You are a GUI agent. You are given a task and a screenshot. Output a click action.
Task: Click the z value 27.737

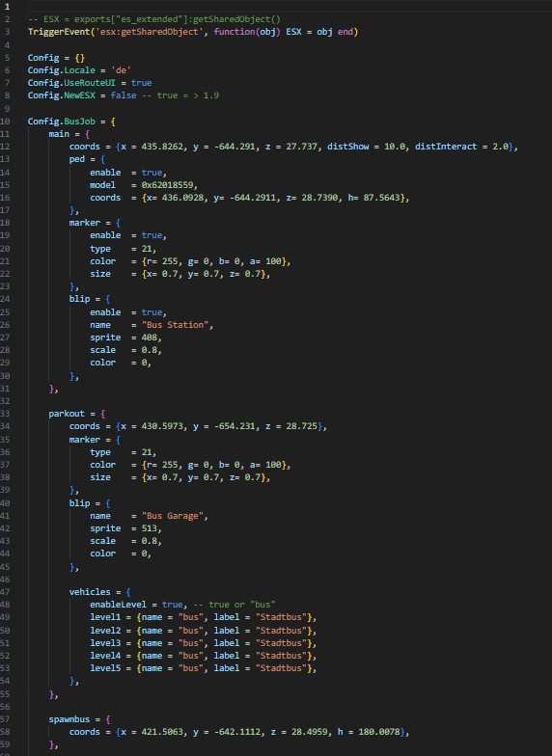[301, 147]
